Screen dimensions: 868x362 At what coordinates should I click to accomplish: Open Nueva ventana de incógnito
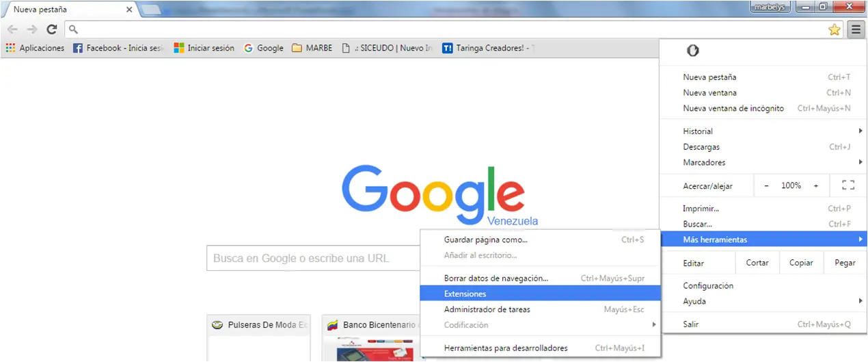point(763,108)
